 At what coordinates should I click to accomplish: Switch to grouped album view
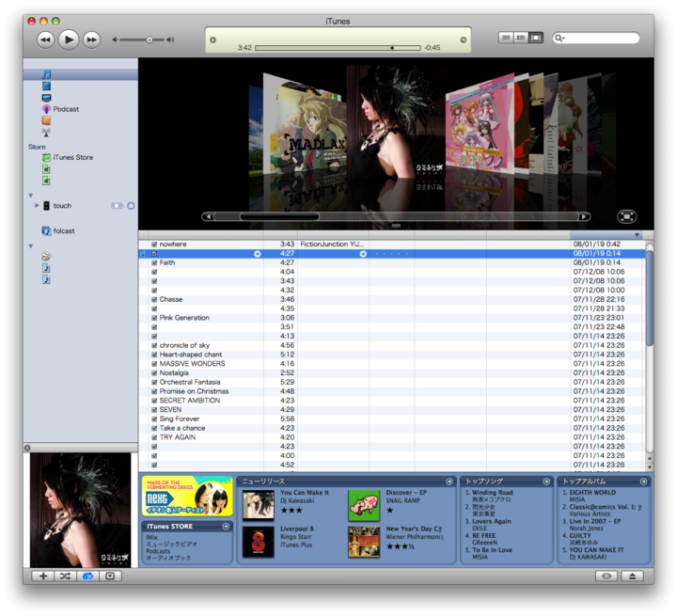coord(521,38)
